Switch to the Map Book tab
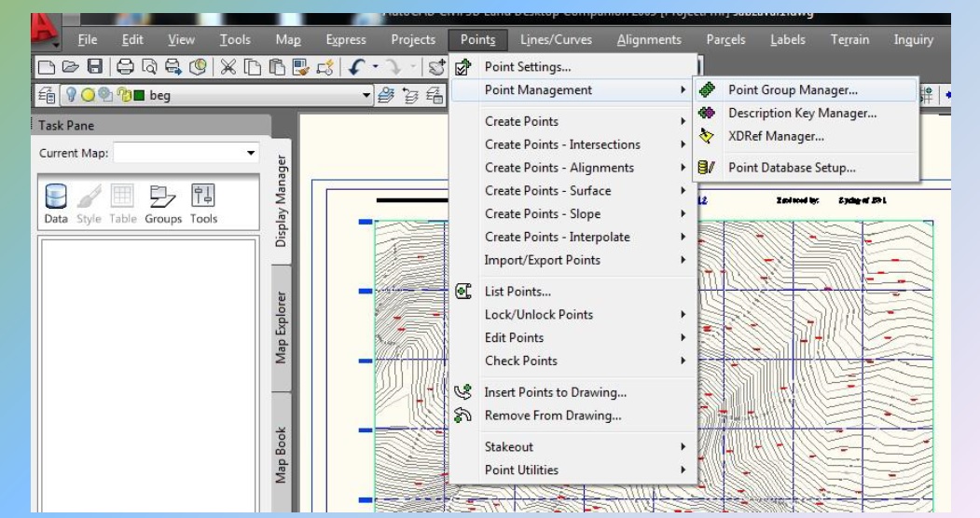Viewport: 980px width, 518px height. pyautogui.click(x=282, y=454)
